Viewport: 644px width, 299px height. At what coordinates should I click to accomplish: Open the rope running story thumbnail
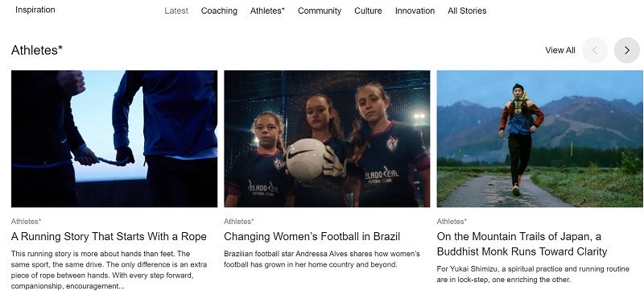(x=114, y=139)
